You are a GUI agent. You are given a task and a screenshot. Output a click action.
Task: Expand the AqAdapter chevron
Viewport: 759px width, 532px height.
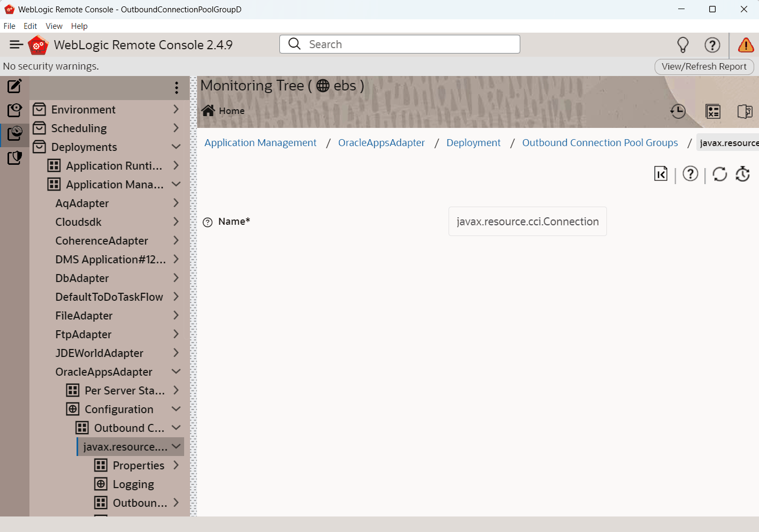coord(176,203)
